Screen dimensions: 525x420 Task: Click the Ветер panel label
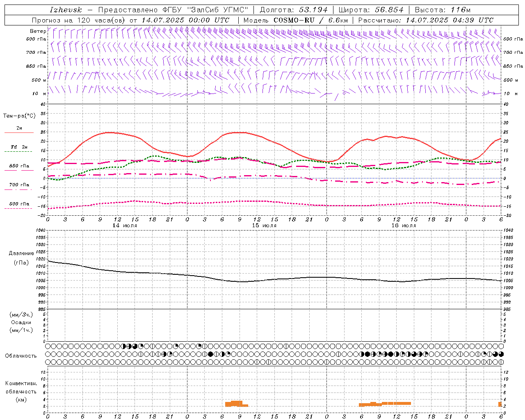38,31
